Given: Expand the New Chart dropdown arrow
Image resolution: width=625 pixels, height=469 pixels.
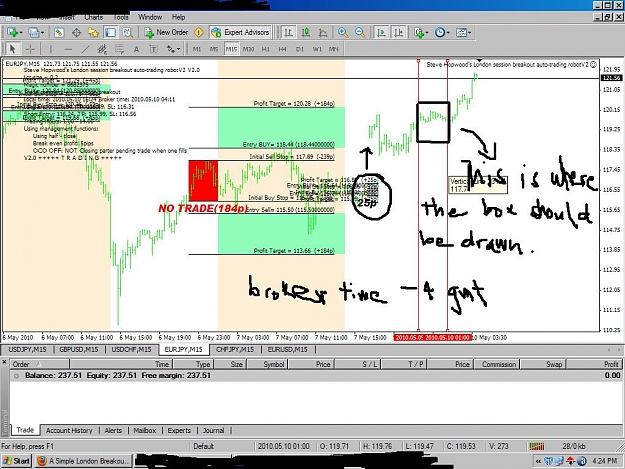Looking at the screenshot, I should pyautogui.click(x=20, y=33).
